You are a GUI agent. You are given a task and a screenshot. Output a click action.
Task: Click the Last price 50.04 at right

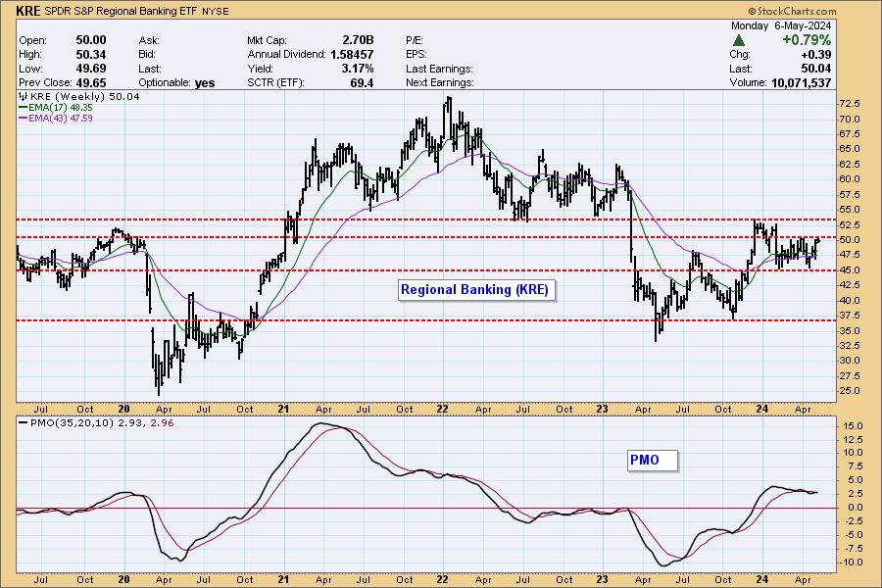tap(816, 69)
